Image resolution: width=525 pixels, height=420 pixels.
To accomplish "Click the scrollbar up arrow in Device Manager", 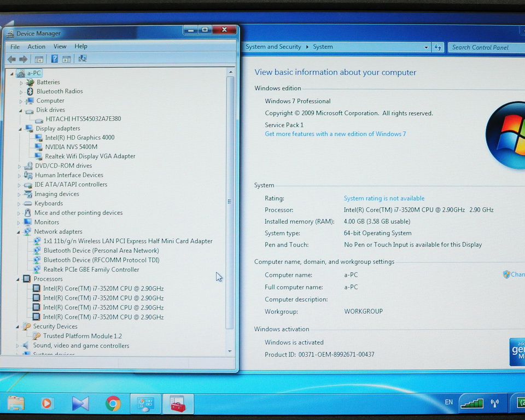I will point(230,72).
